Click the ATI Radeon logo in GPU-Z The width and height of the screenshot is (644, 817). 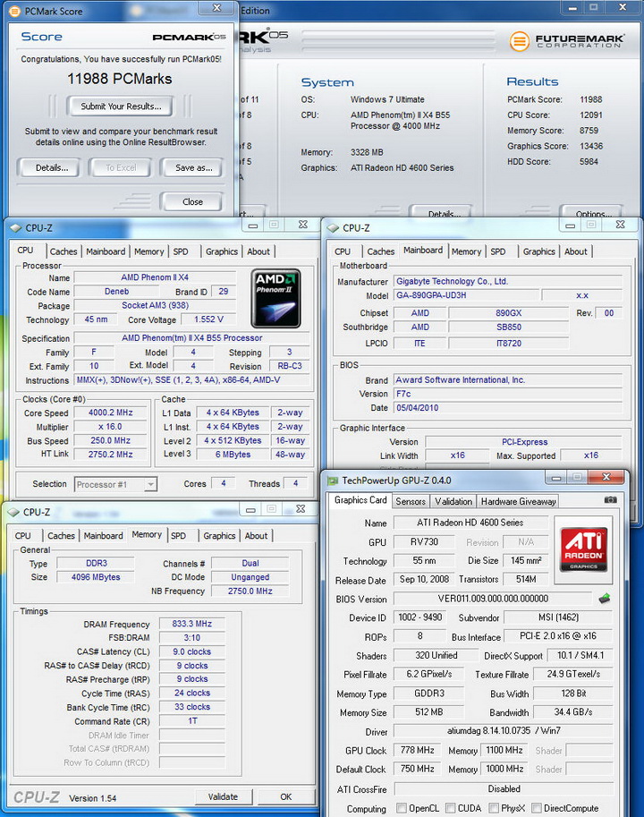coord(583,550)
